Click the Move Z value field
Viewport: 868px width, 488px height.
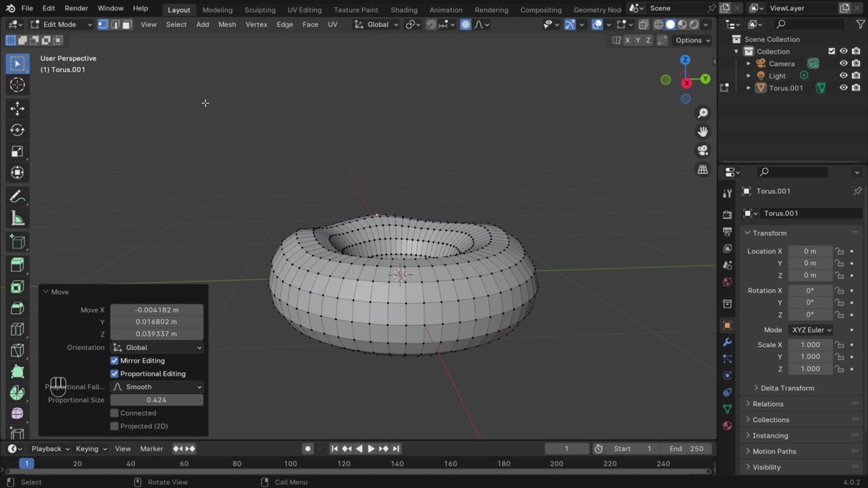click(157, 334)
